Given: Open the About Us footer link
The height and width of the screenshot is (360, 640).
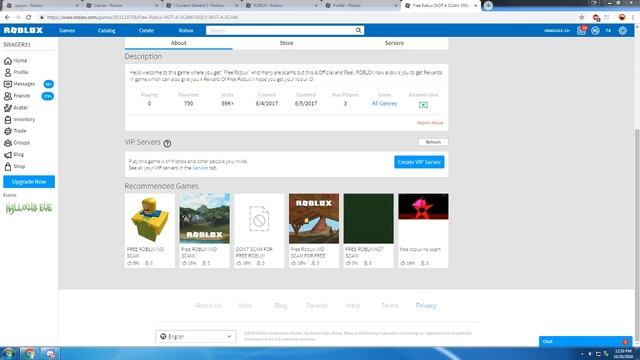Looking at the screenshot, I should coord(208,306).
